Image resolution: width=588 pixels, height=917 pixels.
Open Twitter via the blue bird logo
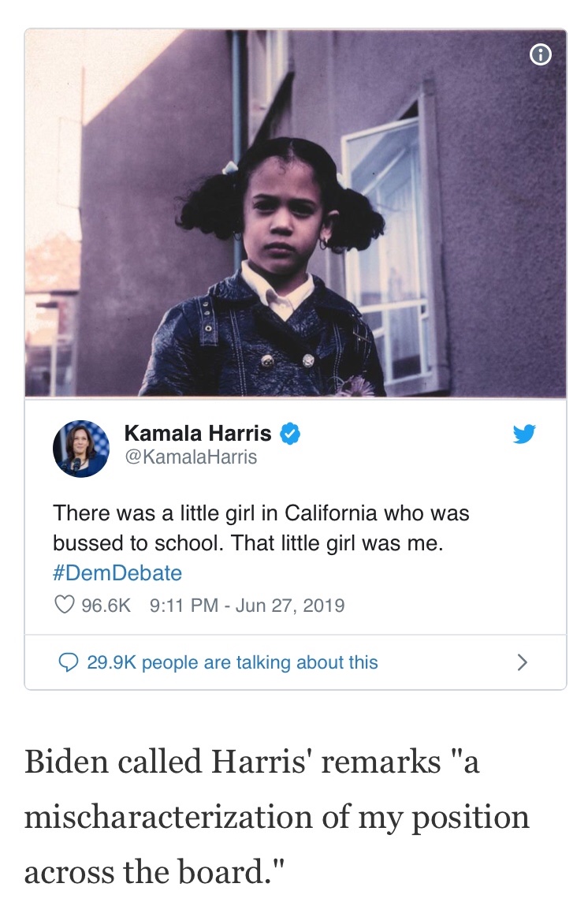tap(524, 434)
